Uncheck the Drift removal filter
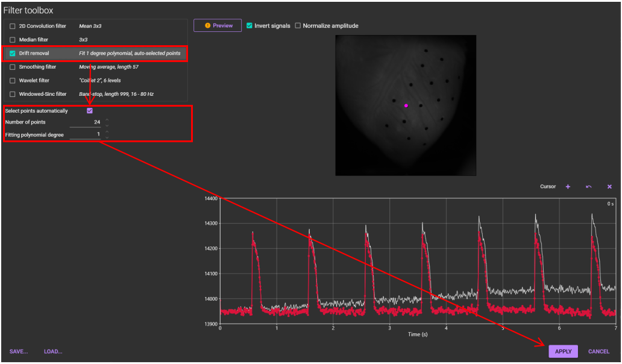This screenshot has width=622, height=364. click(x=13, y=54)
